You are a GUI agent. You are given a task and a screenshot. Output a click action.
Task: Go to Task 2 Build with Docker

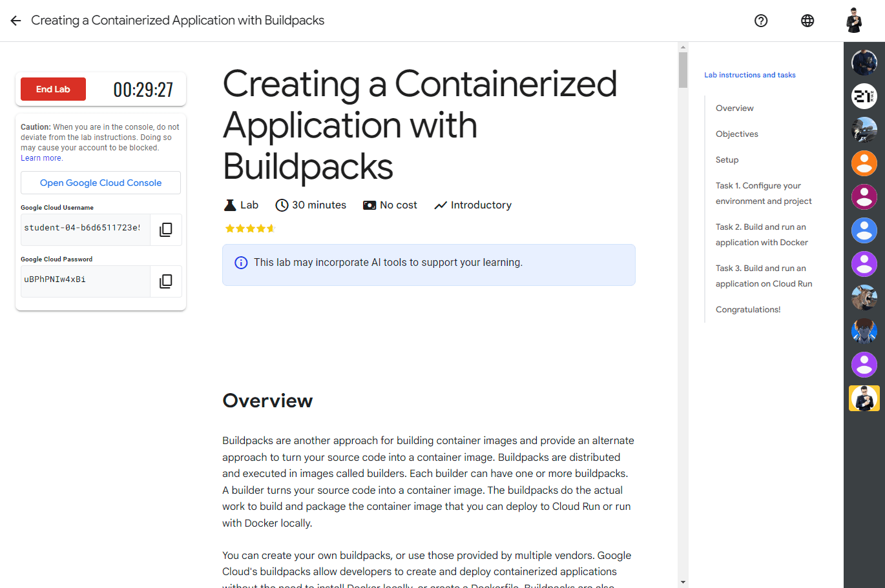[x=762, y=235]
